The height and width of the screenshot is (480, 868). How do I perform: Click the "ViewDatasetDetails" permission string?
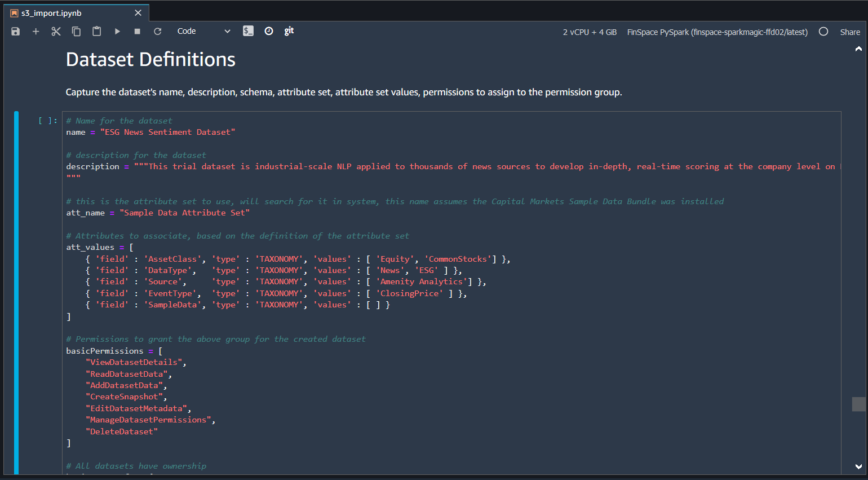pyautogui.click(x=134, y=362)
